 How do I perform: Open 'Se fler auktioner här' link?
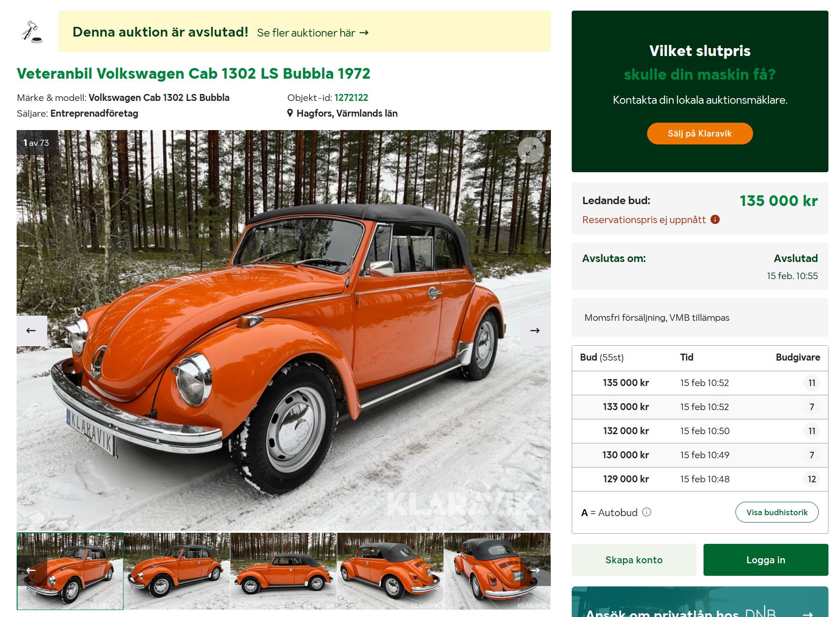point(313,33)
